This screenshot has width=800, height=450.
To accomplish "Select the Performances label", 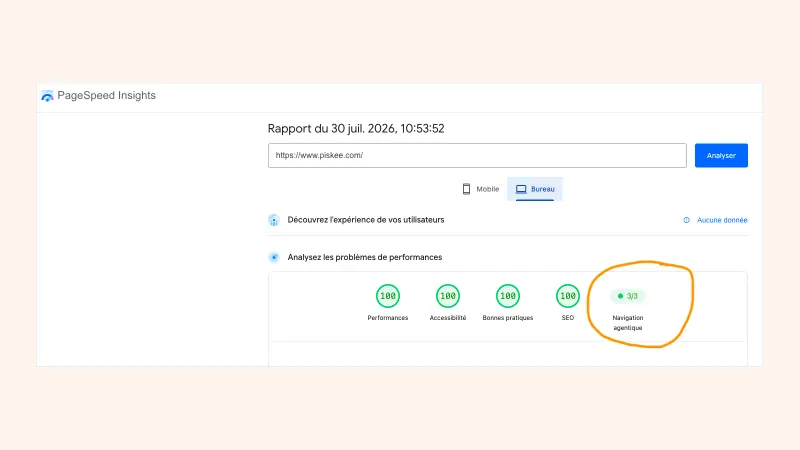I will (388, 318).
